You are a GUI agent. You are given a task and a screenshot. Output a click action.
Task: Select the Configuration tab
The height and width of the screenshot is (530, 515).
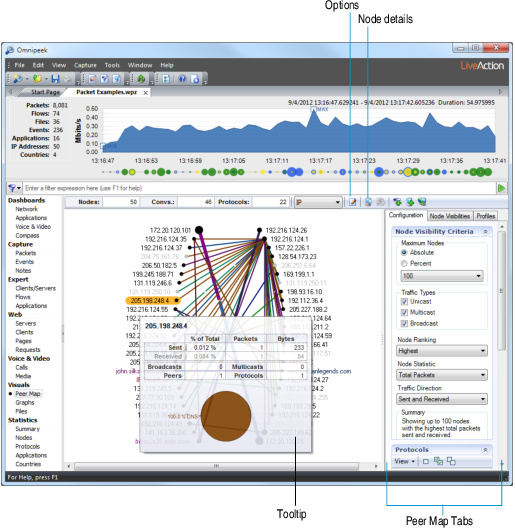point(406,215)
